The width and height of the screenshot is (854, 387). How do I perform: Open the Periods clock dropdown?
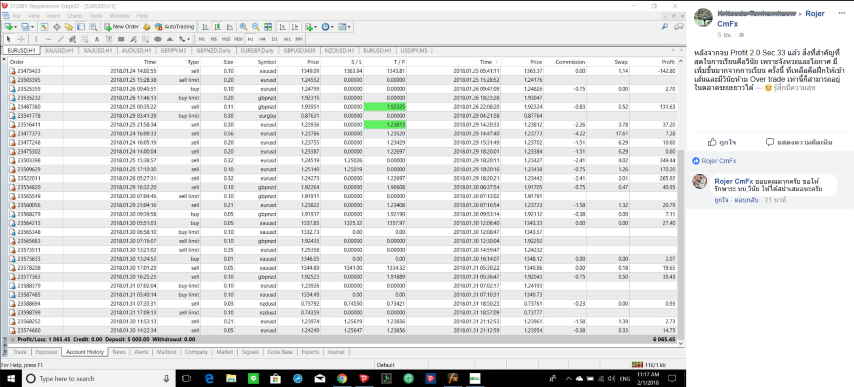(x=327, y=27)
